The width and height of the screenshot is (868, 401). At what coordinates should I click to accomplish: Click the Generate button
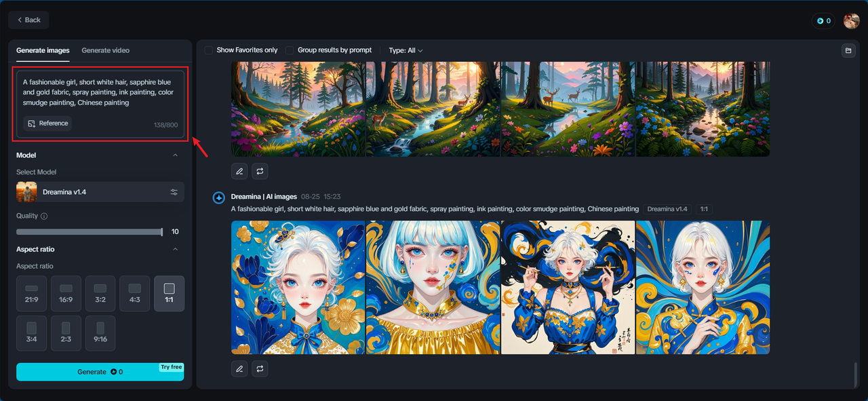100,372
